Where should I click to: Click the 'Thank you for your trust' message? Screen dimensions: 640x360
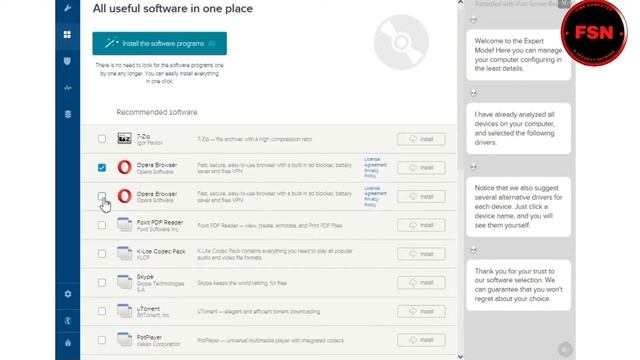pos(518,285)
